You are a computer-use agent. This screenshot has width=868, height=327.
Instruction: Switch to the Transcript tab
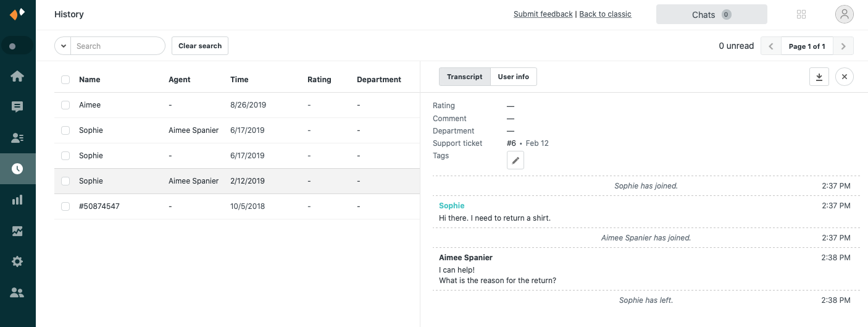(464, 77)
